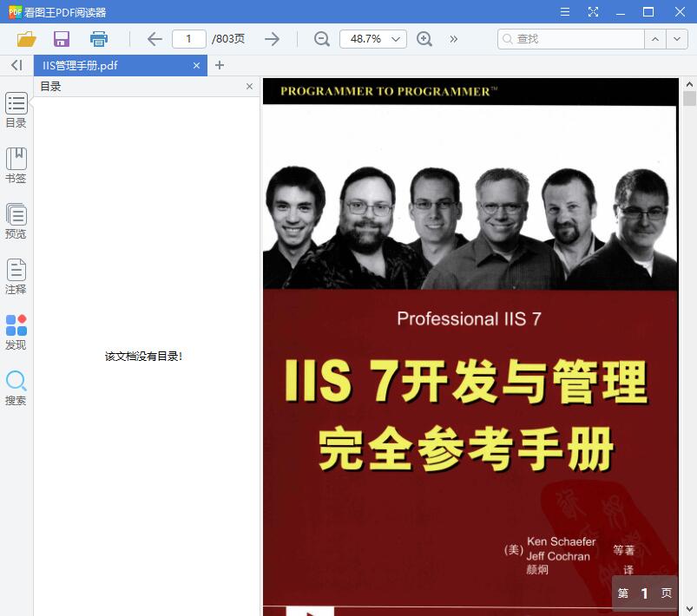Click the page number input field
Screen dimensions: 697x616
pos(189,39)
